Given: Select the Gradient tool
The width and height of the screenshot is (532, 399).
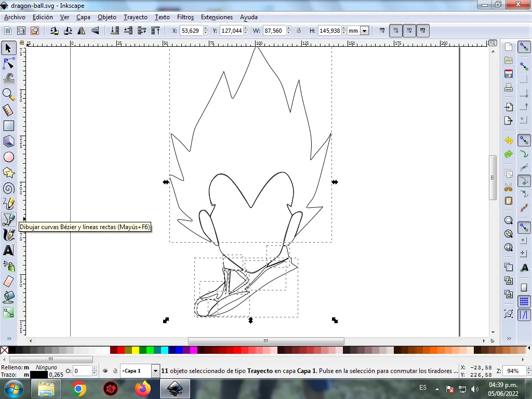Looking at the screenshot, I should click(8, 312).
